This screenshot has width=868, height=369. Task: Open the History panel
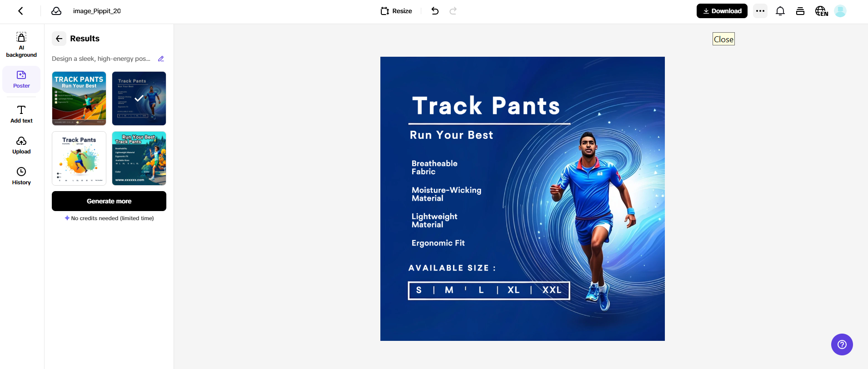coord(21,176)
